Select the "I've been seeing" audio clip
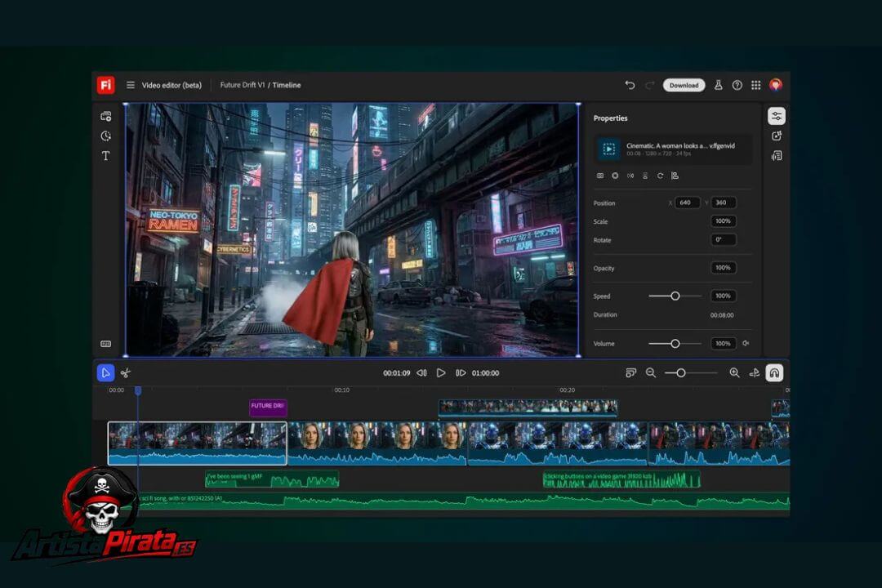The image size is (882, 588). (272, 479)
